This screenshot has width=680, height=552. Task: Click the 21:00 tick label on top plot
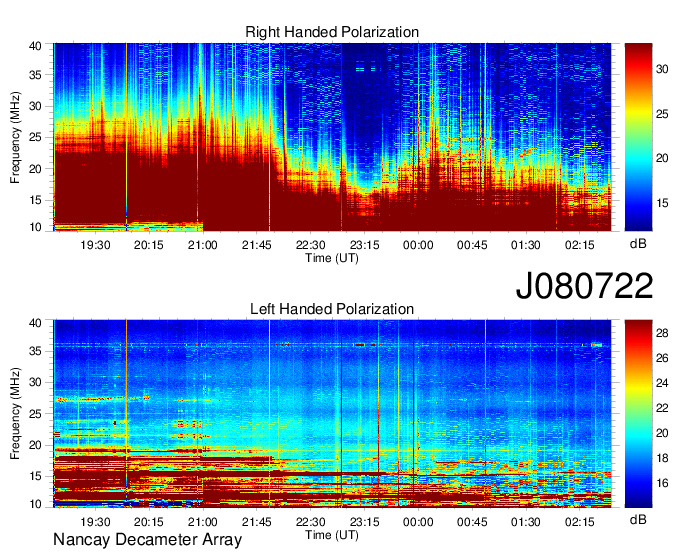point(203,245)
